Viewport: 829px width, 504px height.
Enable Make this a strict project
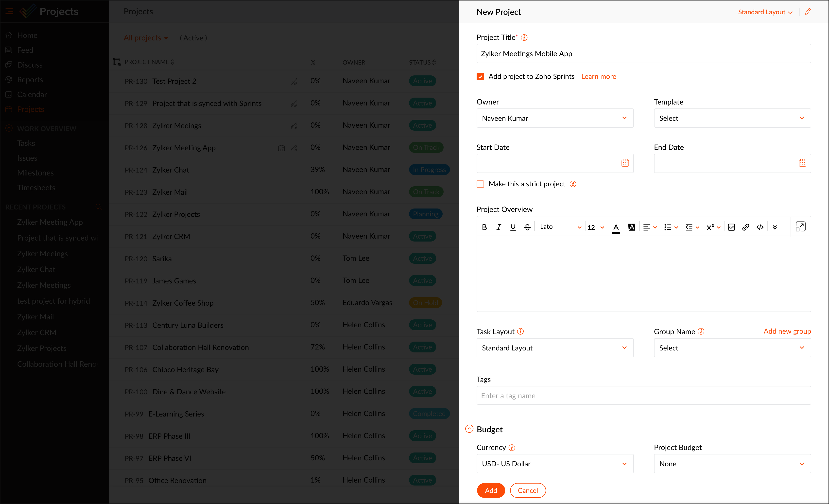pyautogui.click(x=481, y=184)
